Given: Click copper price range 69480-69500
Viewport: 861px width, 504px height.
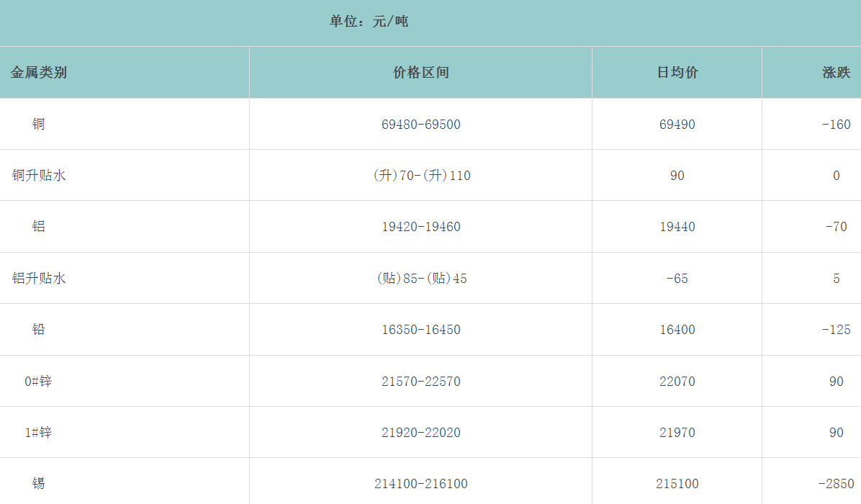Looking at the screenshot, I should tap(421, 125).
